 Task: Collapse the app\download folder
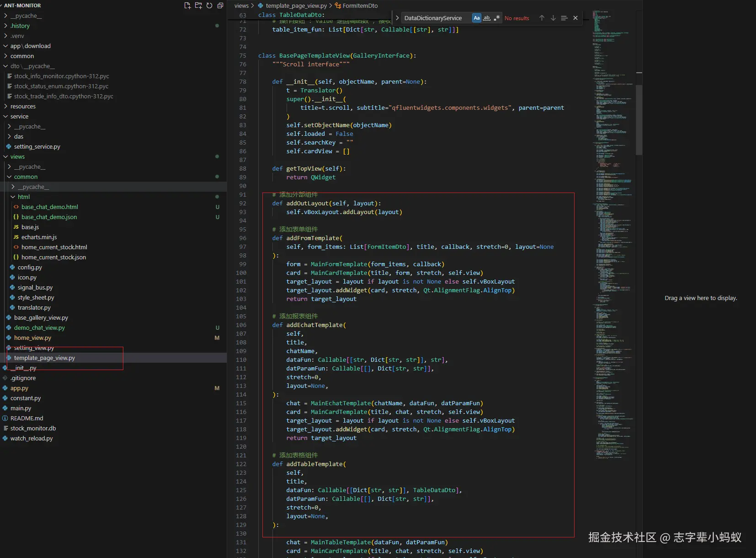click(5, 46)
